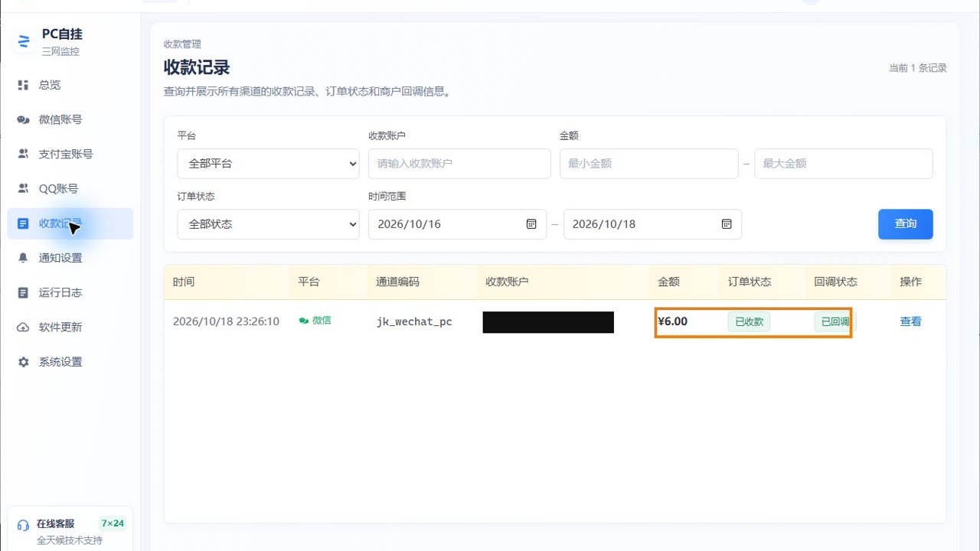Open 通知设置 menu entry

point(70,258)
